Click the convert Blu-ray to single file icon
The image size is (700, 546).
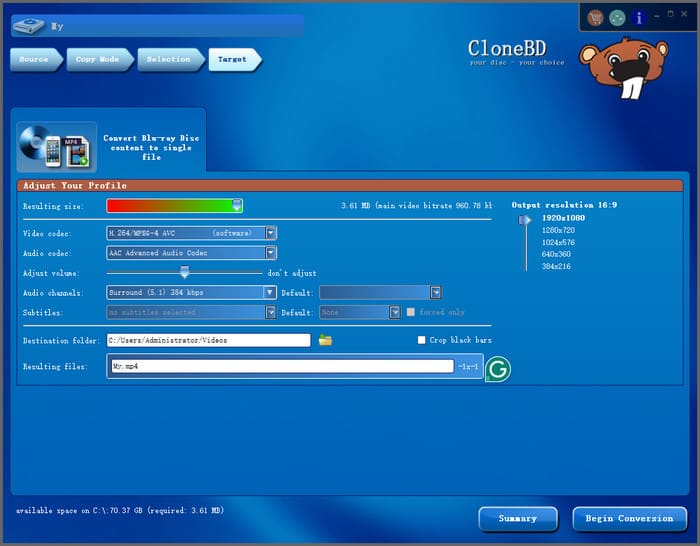57,146
